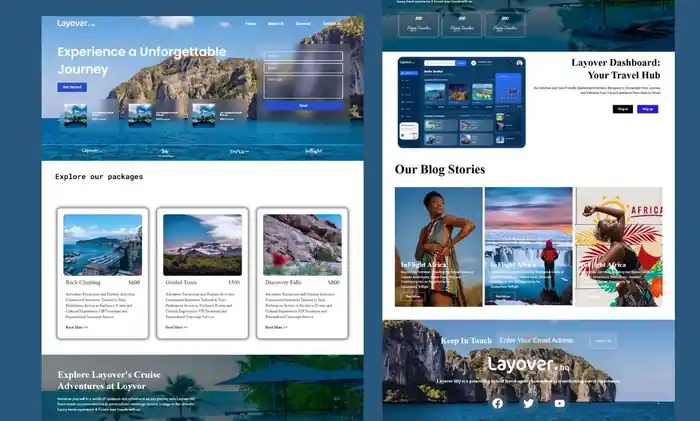Click Read More on the Discovery Falls card
This screenshot has height=421, width=700.
(x=276, y=327)
